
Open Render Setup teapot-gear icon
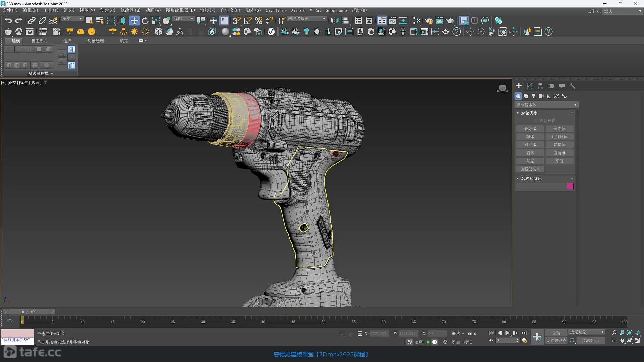(x=429, y=21)
